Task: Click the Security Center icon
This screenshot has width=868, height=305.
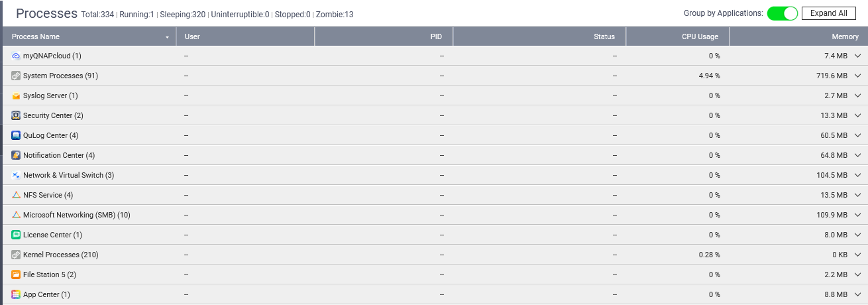Action: (x=16, y=116)
